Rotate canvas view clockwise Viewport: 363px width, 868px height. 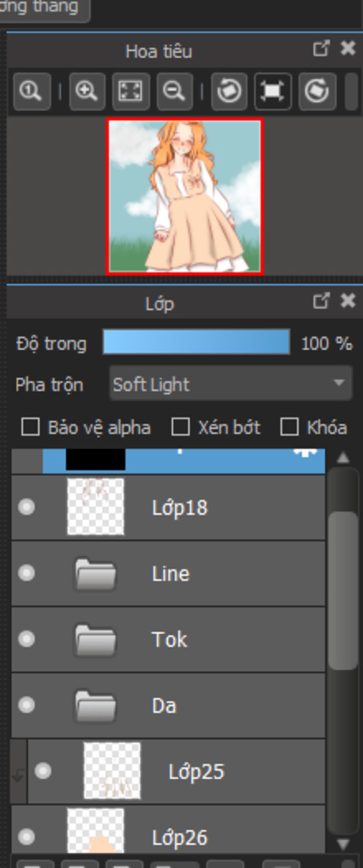pos(317,91)
